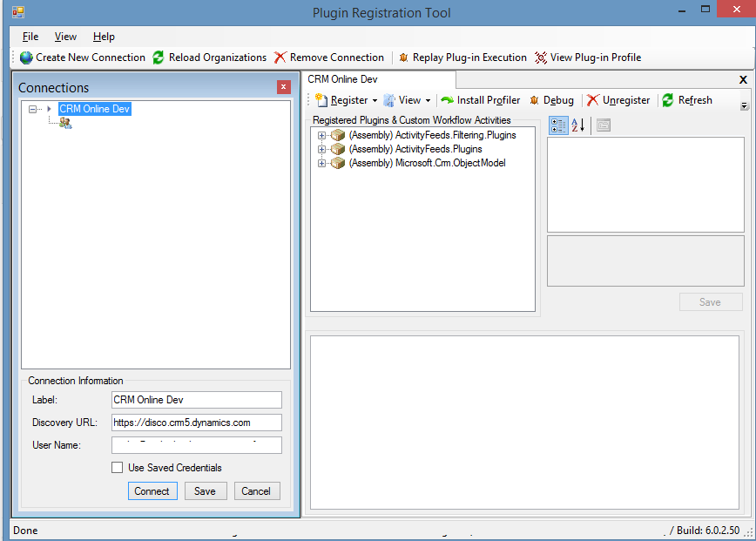Refresh the registered plugins list
The image size is (756, 541).
tap(686, 100)
